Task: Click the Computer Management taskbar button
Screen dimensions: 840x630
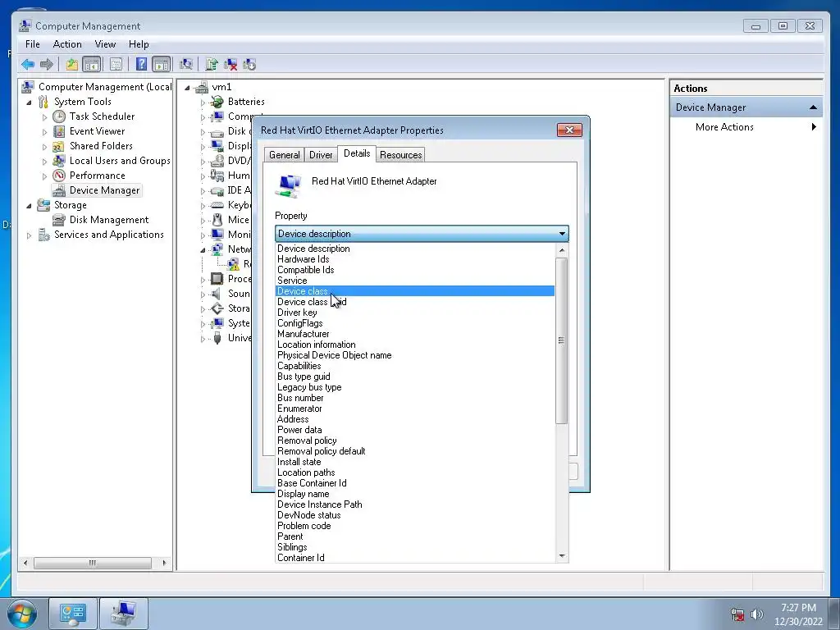Action: pos(123,614)
